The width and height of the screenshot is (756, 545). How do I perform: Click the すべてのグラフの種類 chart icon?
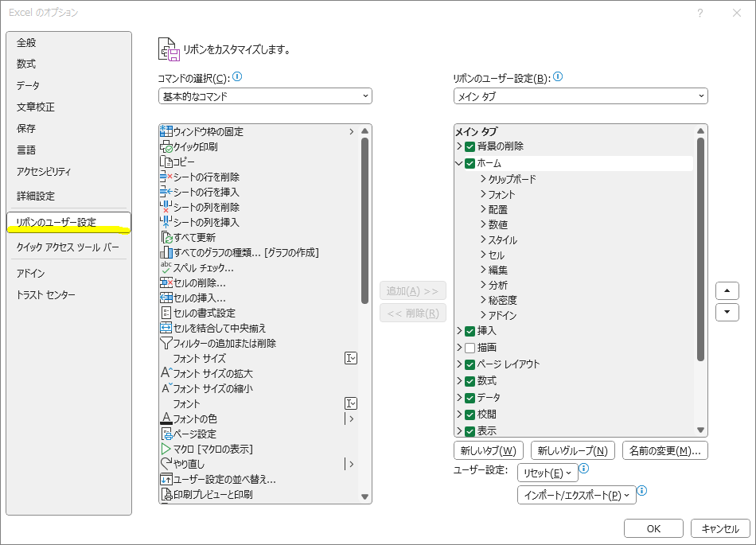pos(166,252)
